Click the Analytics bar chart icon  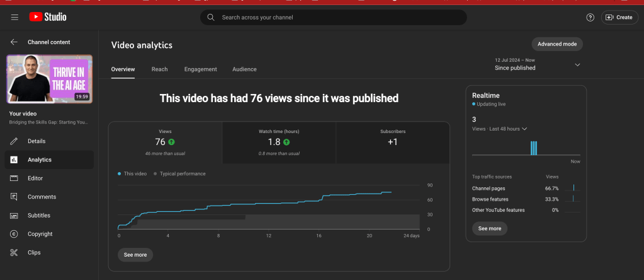pos(14,160)
